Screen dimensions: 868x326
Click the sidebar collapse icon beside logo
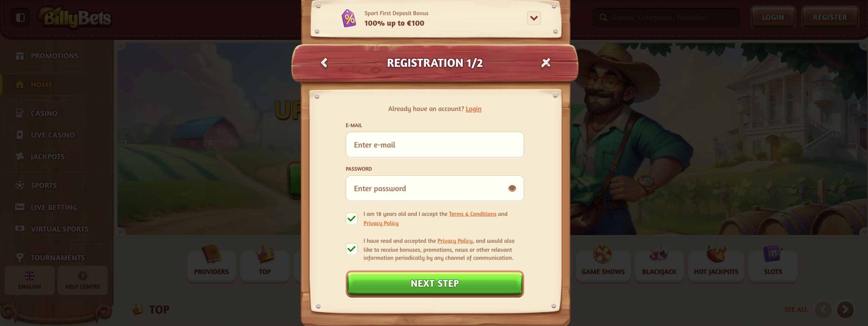pyautogui.click(x=20, y=17)
